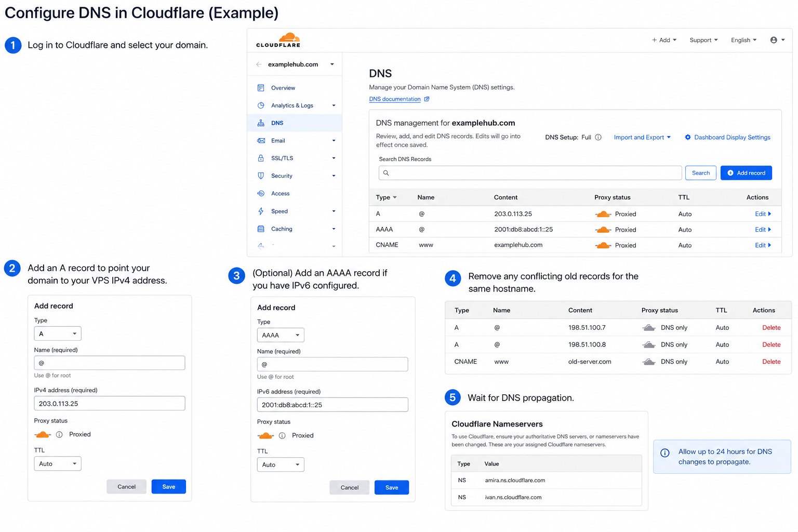Delete the A record 198.51.100.7
The height and width of the screenshot is (532, 798).
(772, 328)
